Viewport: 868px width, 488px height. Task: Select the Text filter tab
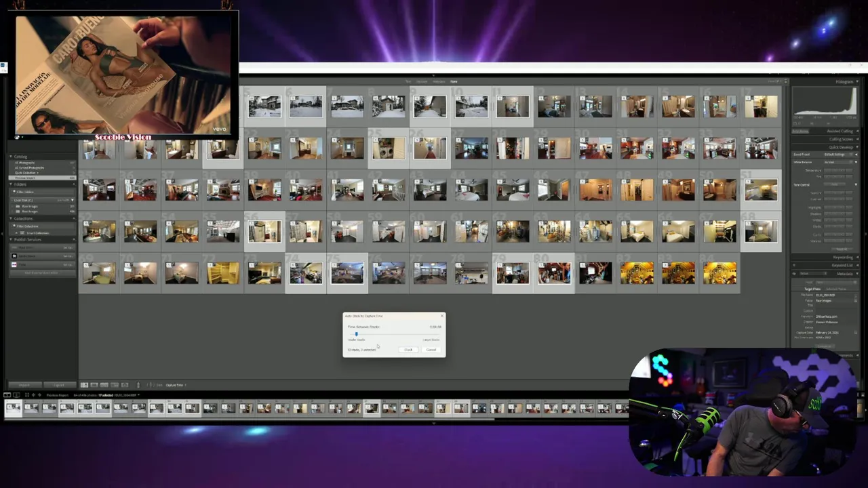tap(408, 81)
